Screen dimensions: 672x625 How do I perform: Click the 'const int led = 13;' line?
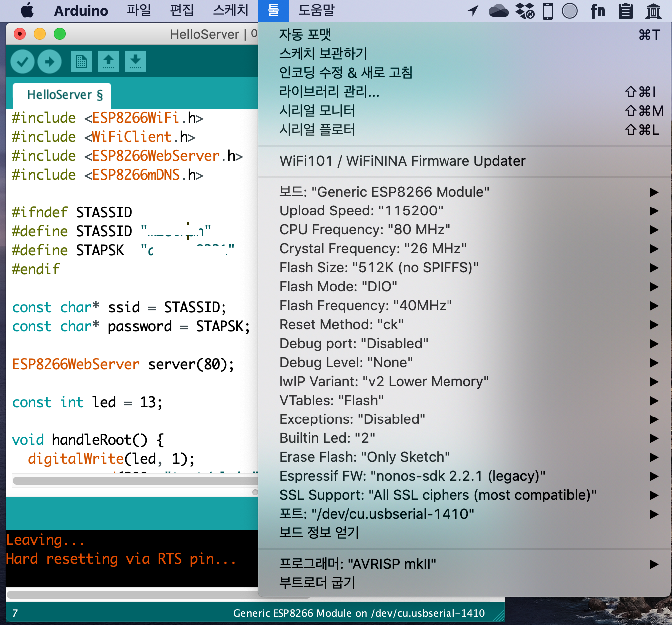coord(87,402)
